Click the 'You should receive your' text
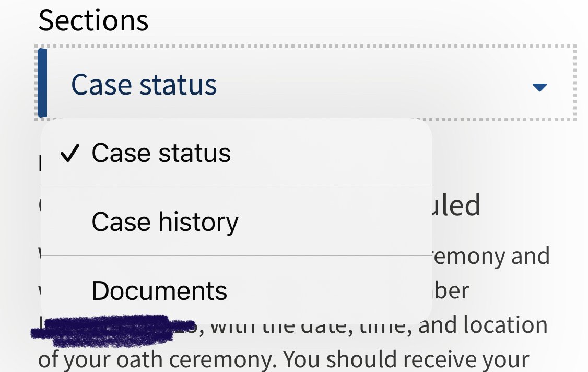Screen dimensions: 588x372 coord(406,359)
